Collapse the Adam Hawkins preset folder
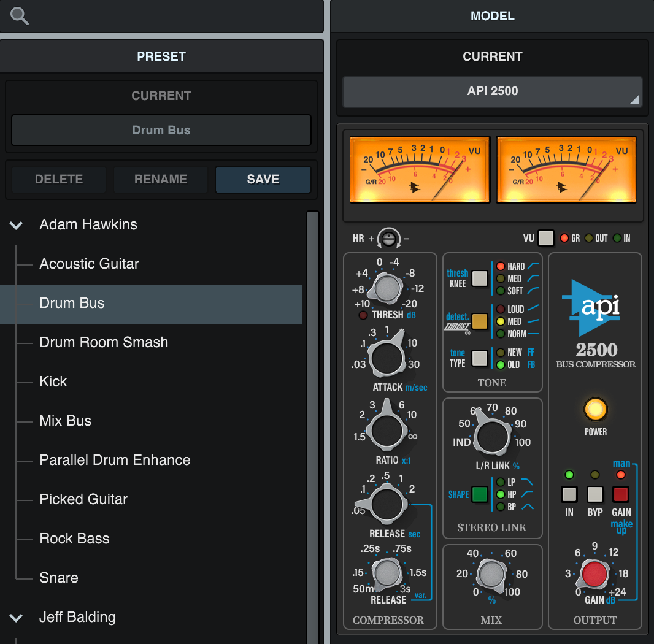Screen dimensions: 654x644 coord(16,225)
